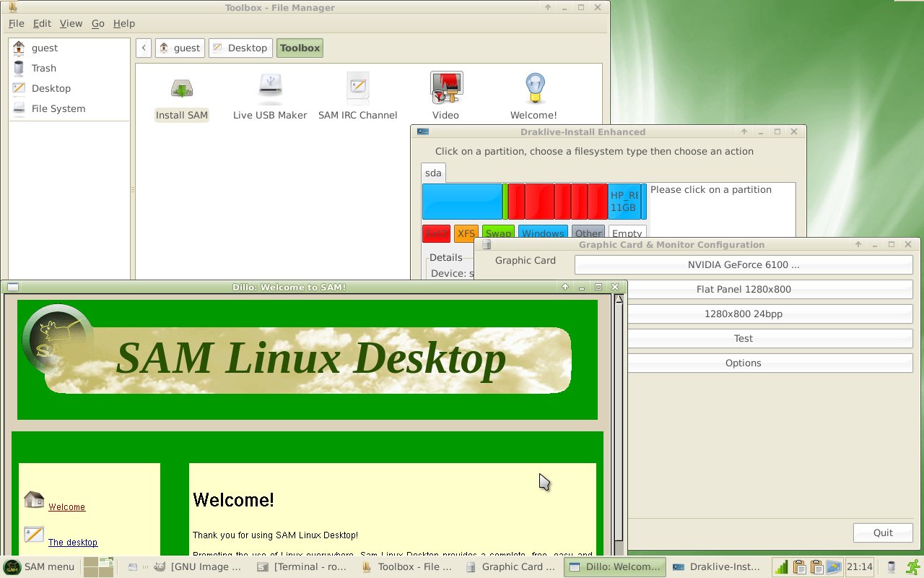924x578 pixels.
Task: Click the desktop icon beside The desktop link
Action: [34, 535]
